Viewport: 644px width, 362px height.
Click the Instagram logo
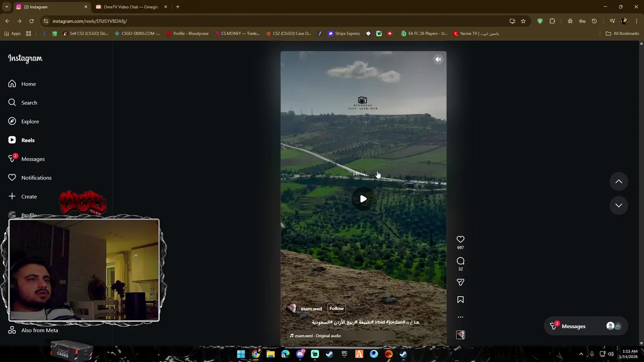(25, 58)
